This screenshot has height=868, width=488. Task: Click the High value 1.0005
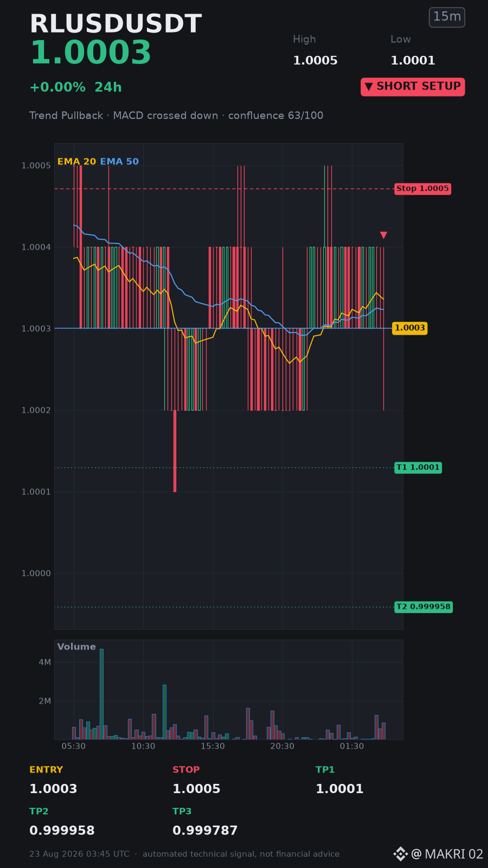(x=315, y=61)
